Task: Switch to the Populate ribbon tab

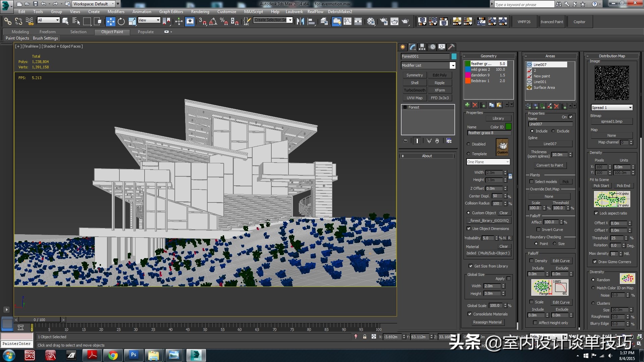Action: click(146, 32)
